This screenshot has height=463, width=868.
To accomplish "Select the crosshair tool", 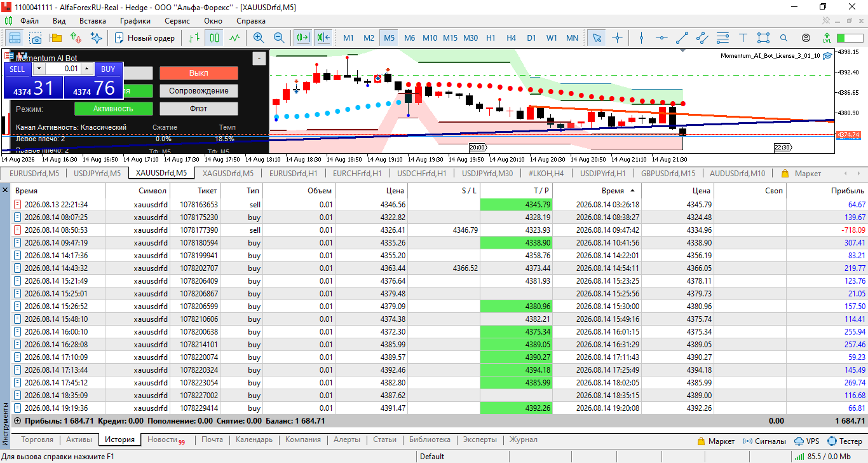I will click(617, 38).
